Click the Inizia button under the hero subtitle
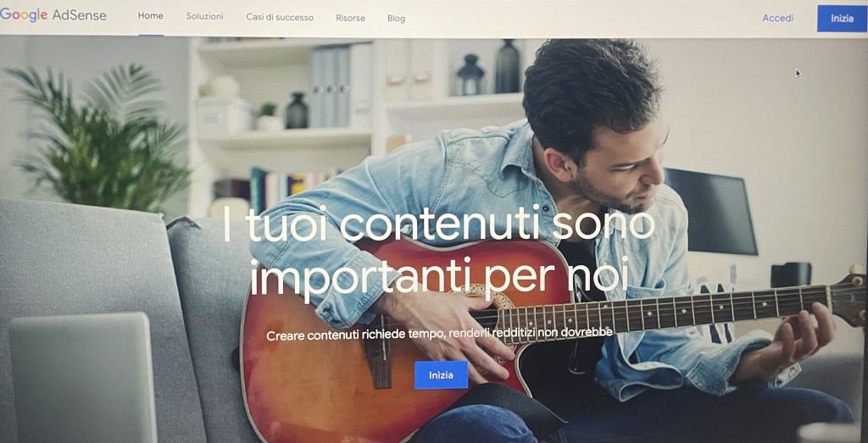The width and height of the screenshot is (868, 443). click(x=441, y=375)
